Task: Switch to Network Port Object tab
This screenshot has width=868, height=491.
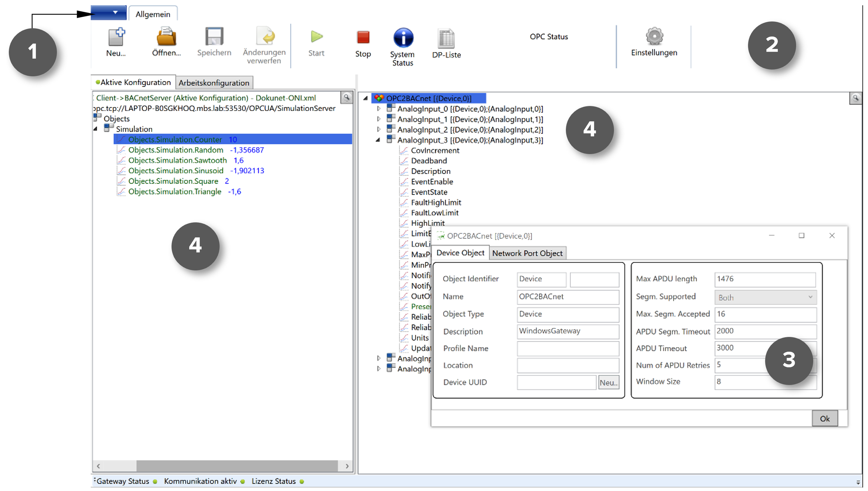Action: click(527, 253)
